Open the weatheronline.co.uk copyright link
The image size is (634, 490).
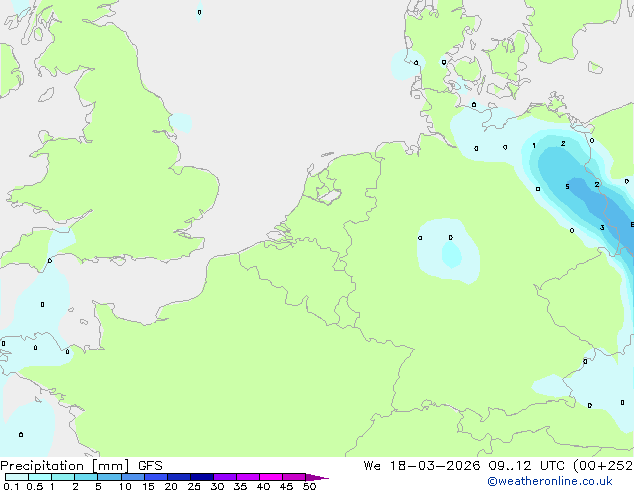pos(550,481)
